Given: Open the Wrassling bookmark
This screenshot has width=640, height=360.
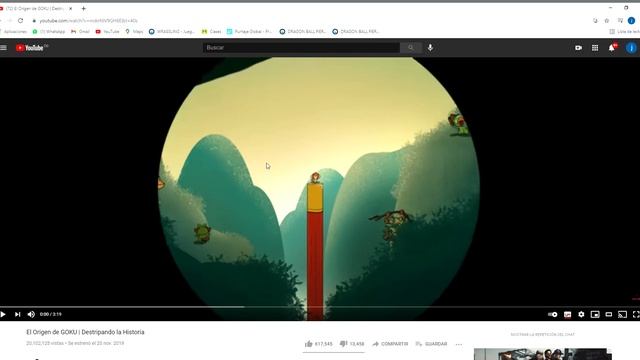Looking at the screenshot, I should [171, 31].
